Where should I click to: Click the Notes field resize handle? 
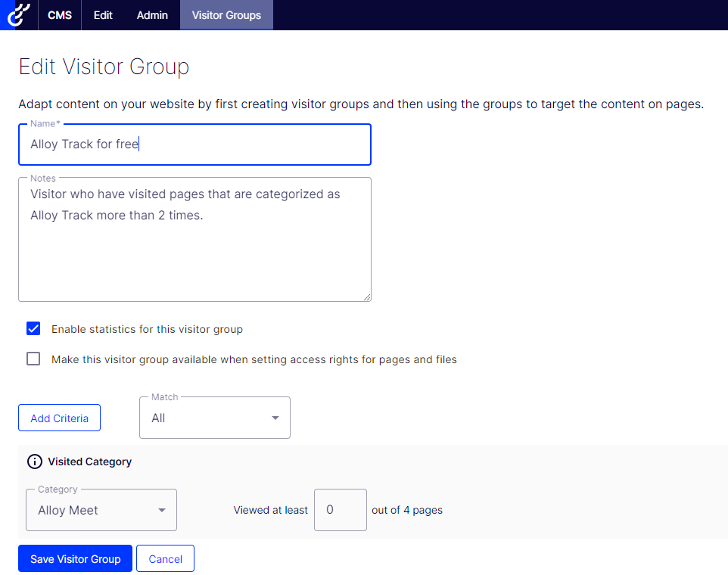(367, 297)
